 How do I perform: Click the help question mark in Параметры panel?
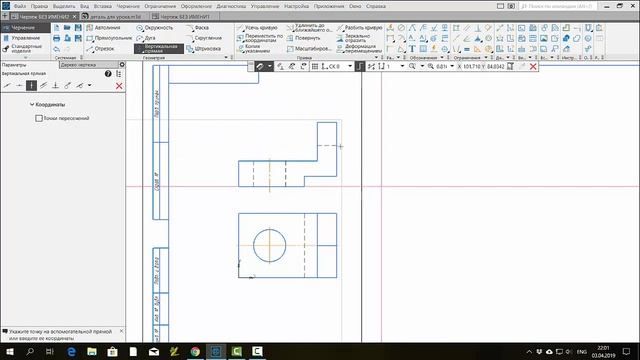[x=108, y=74]
